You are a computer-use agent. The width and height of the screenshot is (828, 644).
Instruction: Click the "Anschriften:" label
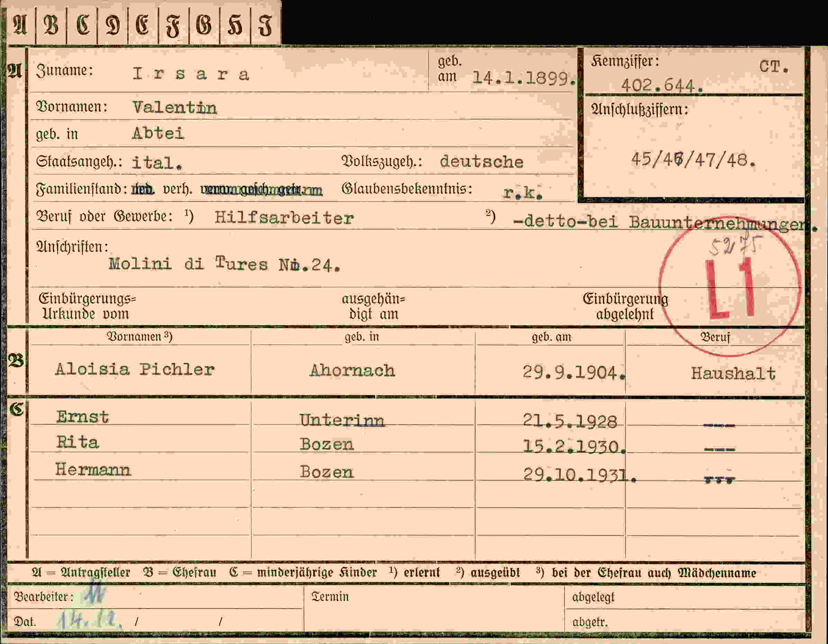72,247
